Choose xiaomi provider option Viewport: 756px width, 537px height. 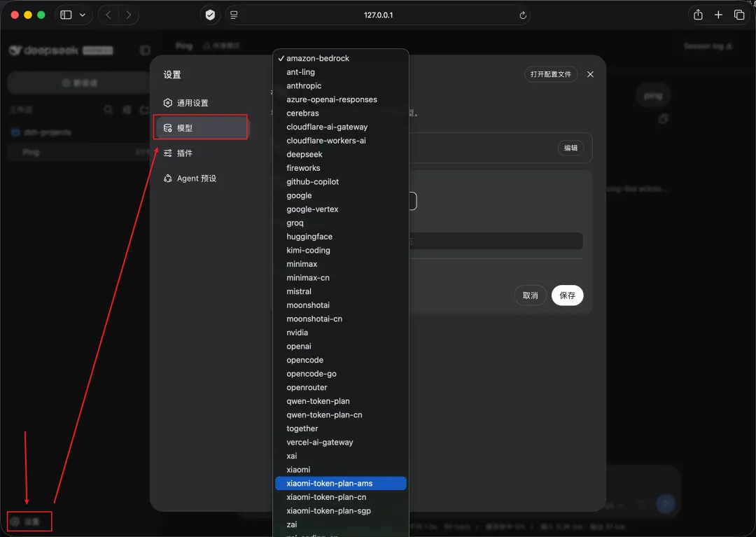[340, 470]
